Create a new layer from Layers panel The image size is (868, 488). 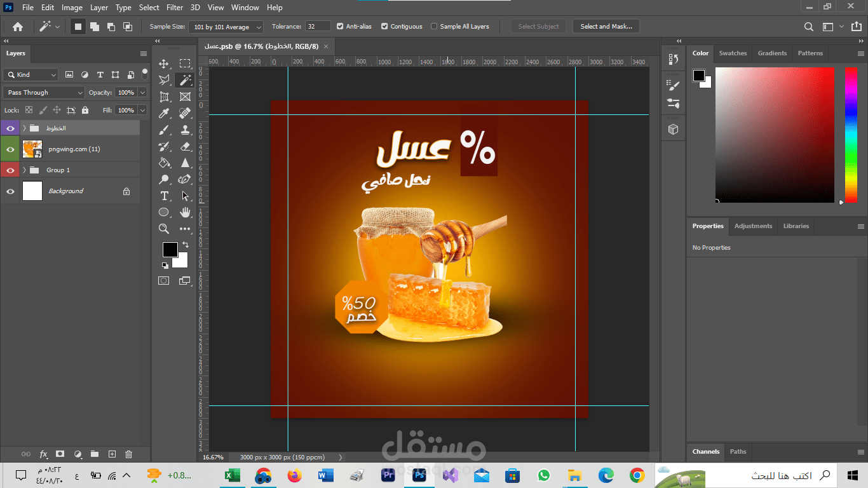pyautogui.click(x=112, y=454)
